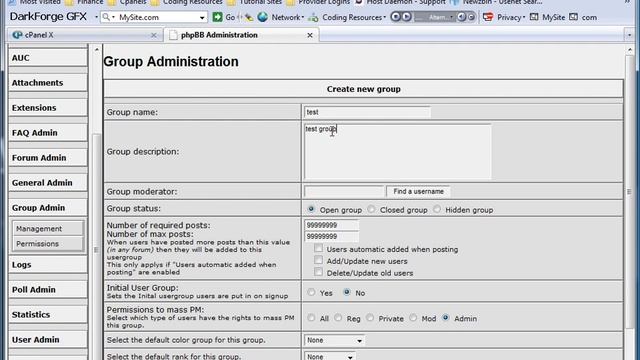Open the Logs admin section
This screenshot has width=640, height=360.
click(x=48, y=264)
